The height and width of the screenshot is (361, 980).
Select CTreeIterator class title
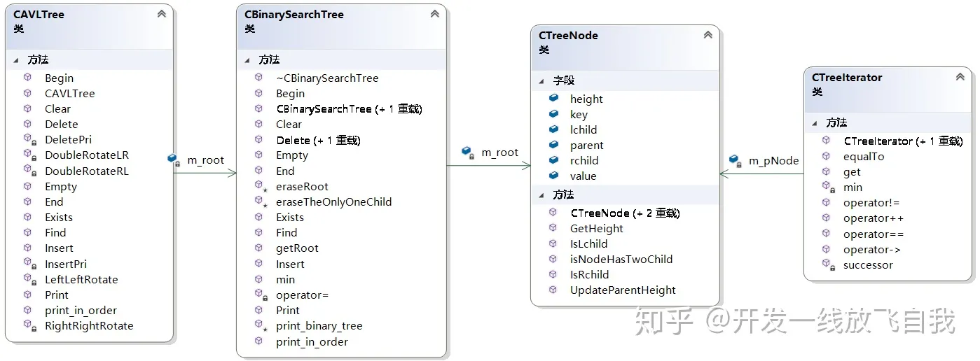(x=847, y=77)
